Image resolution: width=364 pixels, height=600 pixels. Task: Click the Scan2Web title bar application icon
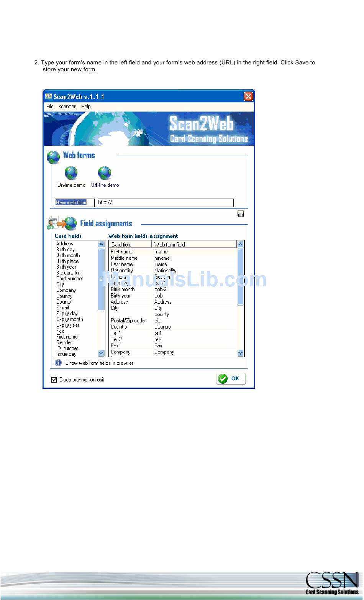point(49,96)
